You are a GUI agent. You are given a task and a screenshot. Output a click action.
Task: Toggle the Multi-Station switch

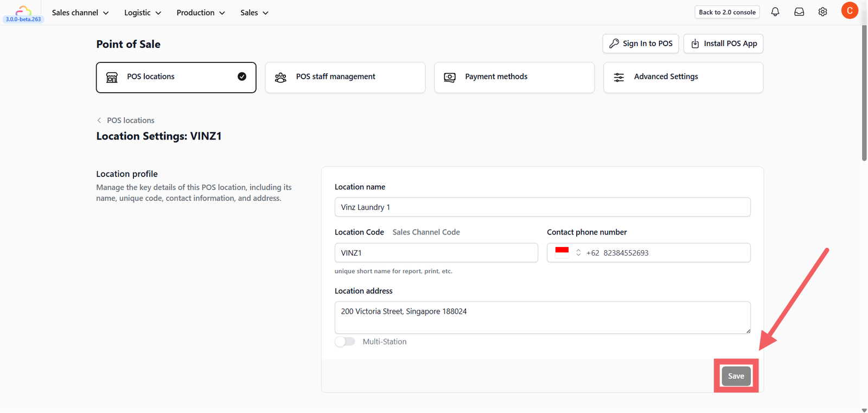tap(345, 341)
